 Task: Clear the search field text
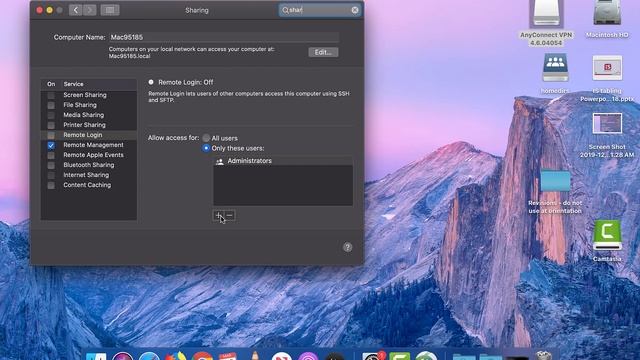355,10
